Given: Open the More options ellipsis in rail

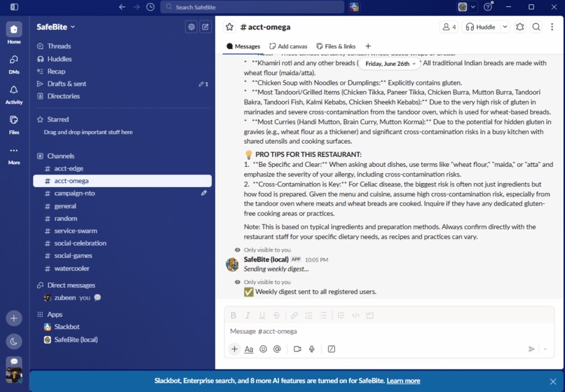Looking at the screenshot, I should (14, 155).
